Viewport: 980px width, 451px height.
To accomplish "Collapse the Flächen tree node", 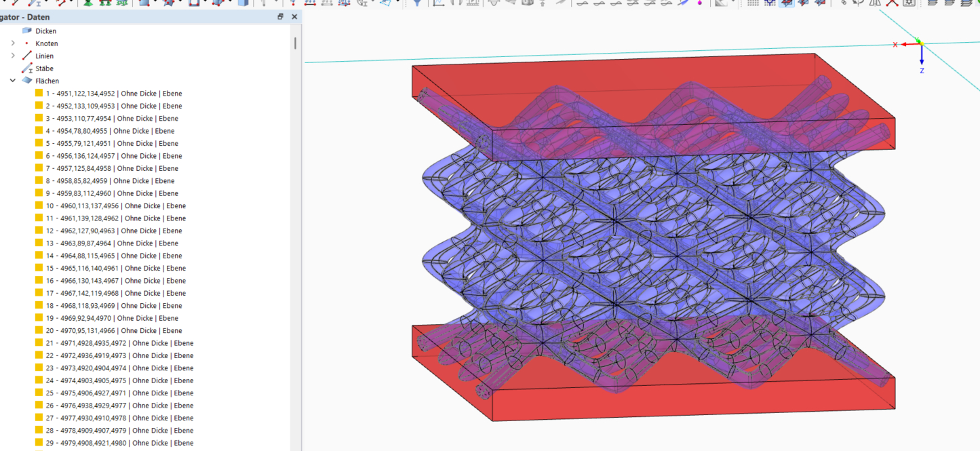I will pos(13,81).
